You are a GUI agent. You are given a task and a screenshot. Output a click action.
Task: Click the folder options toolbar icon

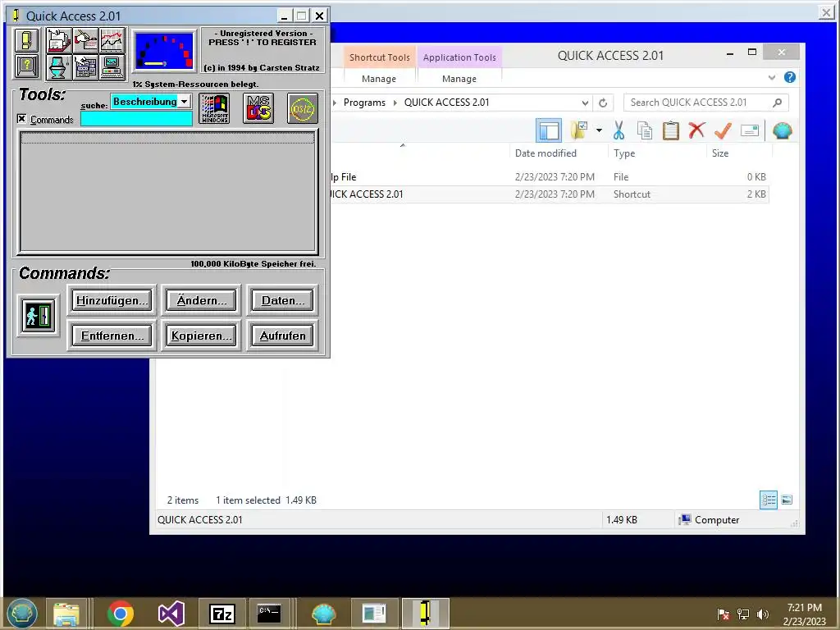[x=579, y=130]
